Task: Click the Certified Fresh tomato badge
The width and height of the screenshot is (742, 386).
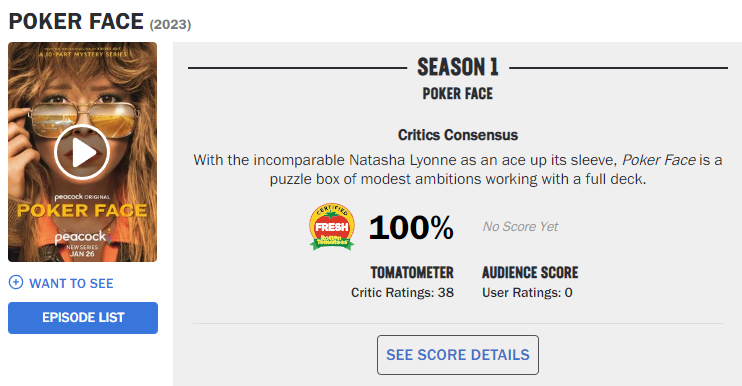Action: click(332, 227)
